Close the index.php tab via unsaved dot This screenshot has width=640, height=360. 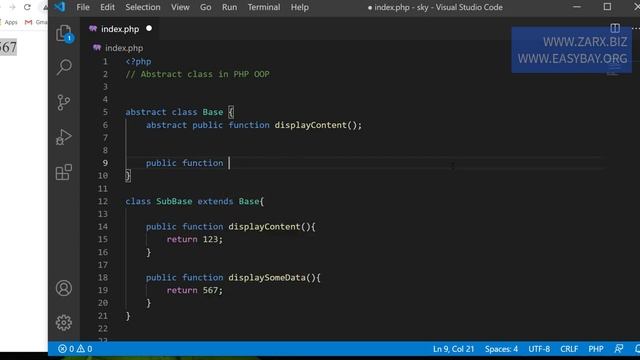tap(149, 28)
